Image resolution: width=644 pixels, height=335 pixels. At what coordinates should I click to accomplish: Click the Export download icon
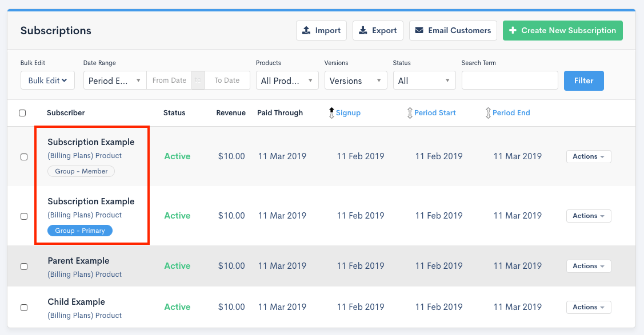(363, 31)
